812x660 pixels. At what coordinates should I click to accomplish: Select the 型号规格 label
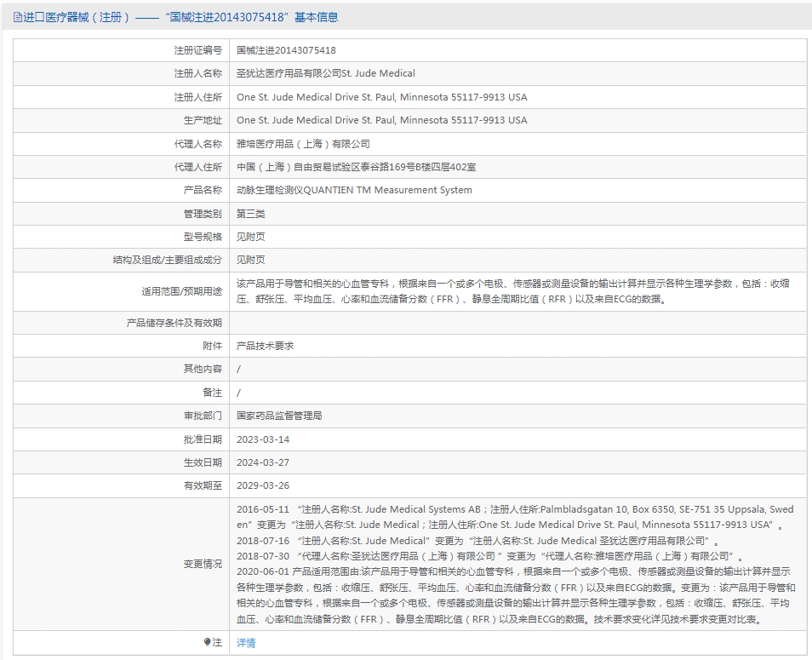(203, 237)
